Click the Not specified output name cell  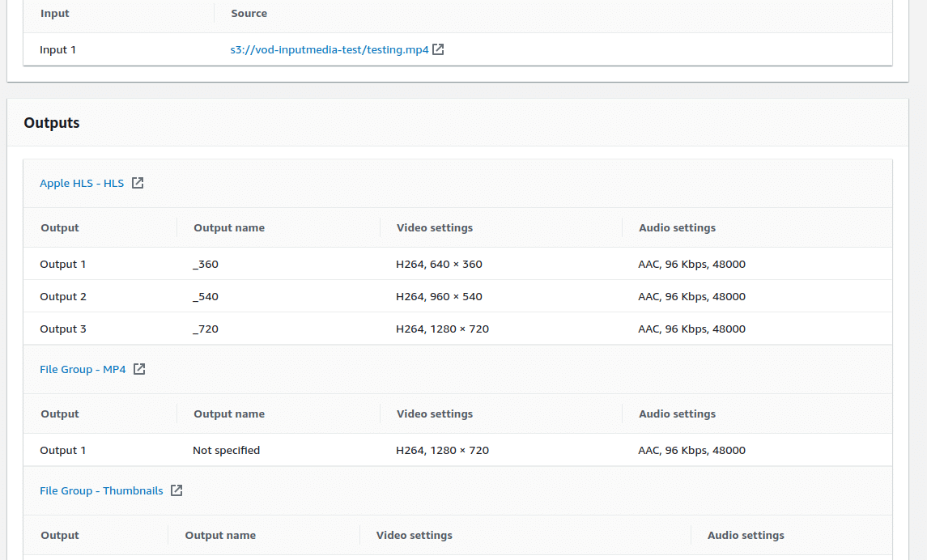pyautogui.click(x=226, y=450)
